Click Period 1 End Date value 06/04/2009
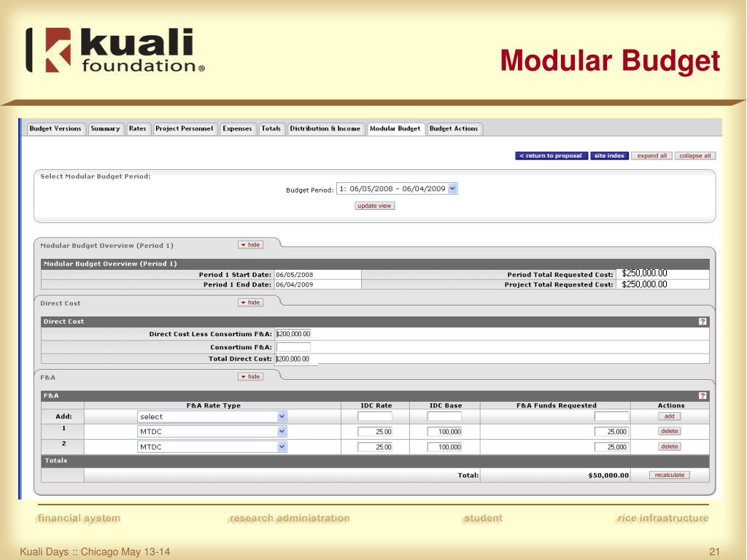Viewport: 747px width, 560px height. (295, 285)
